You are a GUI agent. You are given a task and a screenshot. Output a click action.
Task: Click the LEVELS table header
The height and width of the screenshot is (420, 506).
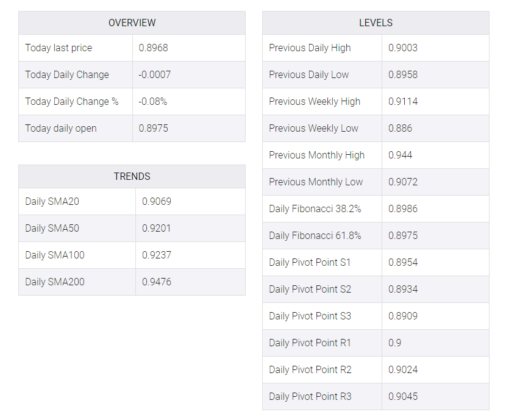point(376,23)
